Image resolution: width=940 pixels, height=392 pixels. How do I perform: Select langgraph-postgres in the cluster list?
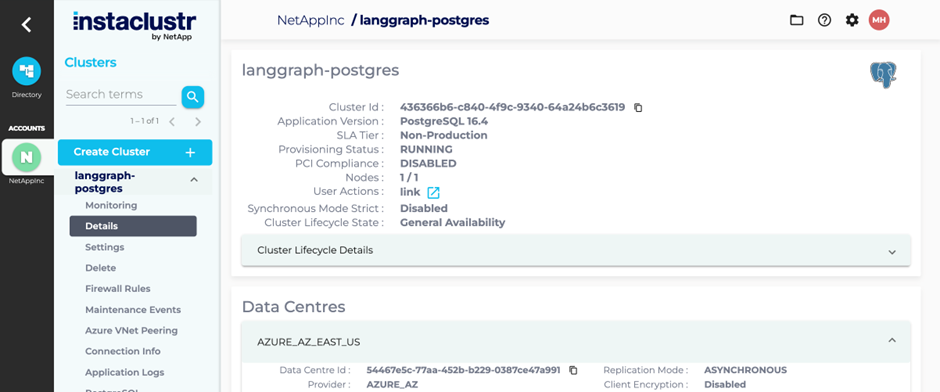[105, 182]
